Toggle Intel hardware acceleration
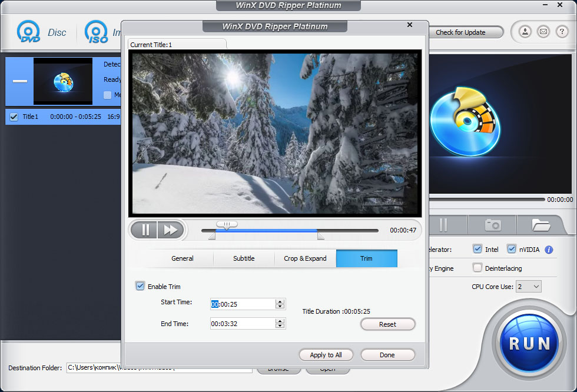 pyautogui.click(x=477, y=249)
